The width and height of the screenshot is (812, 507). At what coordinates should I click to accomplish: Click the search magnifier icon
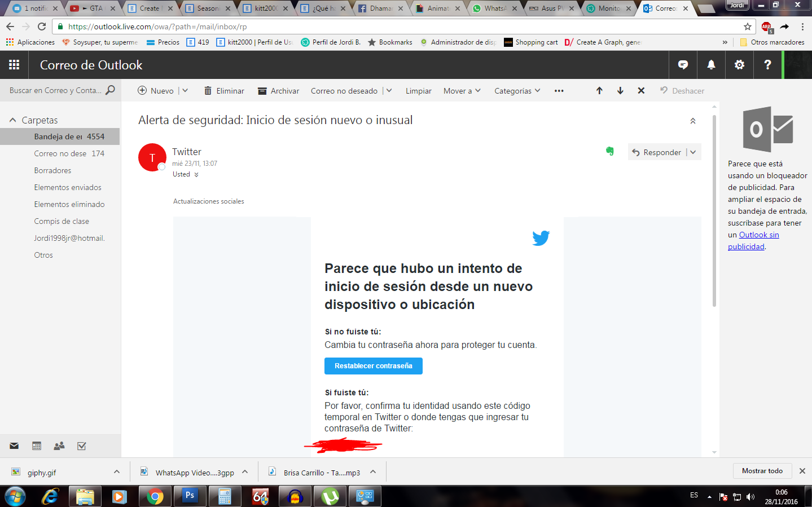pos(111,90)
